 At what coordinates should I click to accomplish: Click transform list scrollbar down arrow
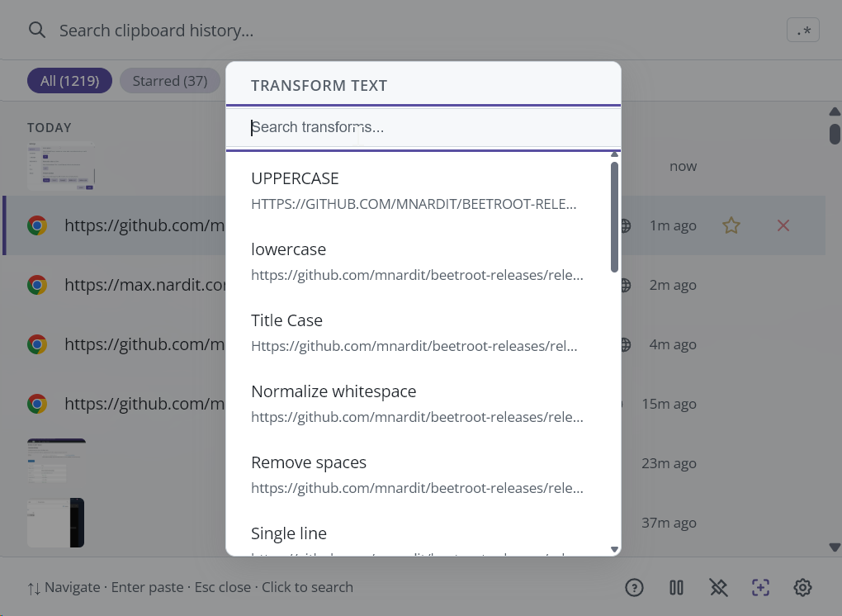point(614,549)
